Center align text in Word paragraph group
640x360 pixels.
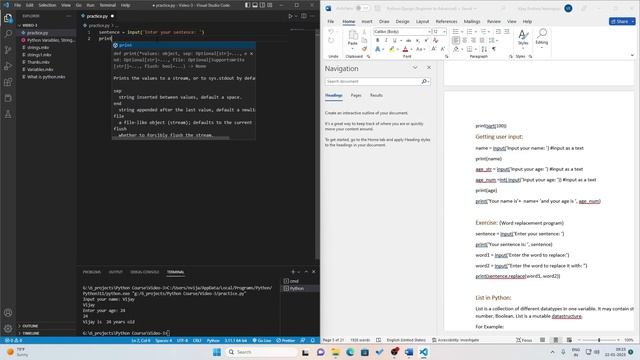(x=464, y=40)
